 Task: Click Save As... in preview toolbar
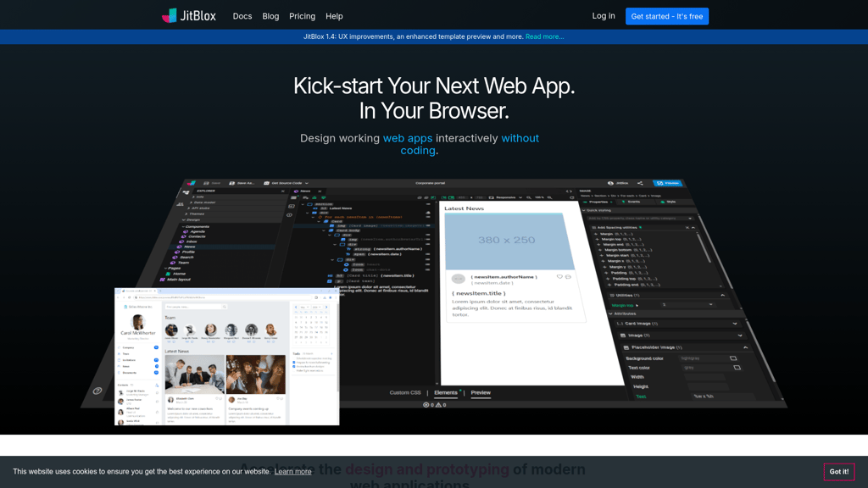[242, 183]
